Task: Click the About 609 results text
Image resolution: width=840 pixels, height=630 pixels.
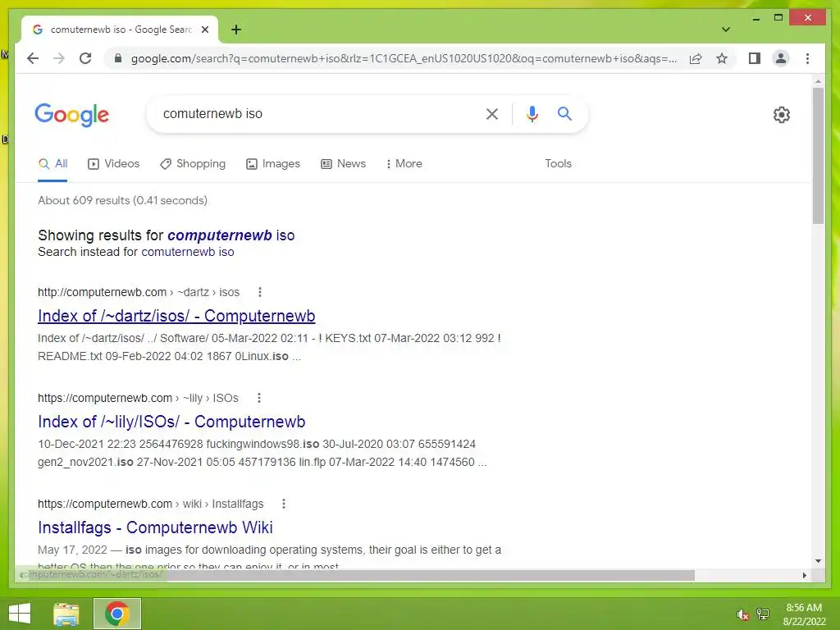Action: [x=123, y=200]
